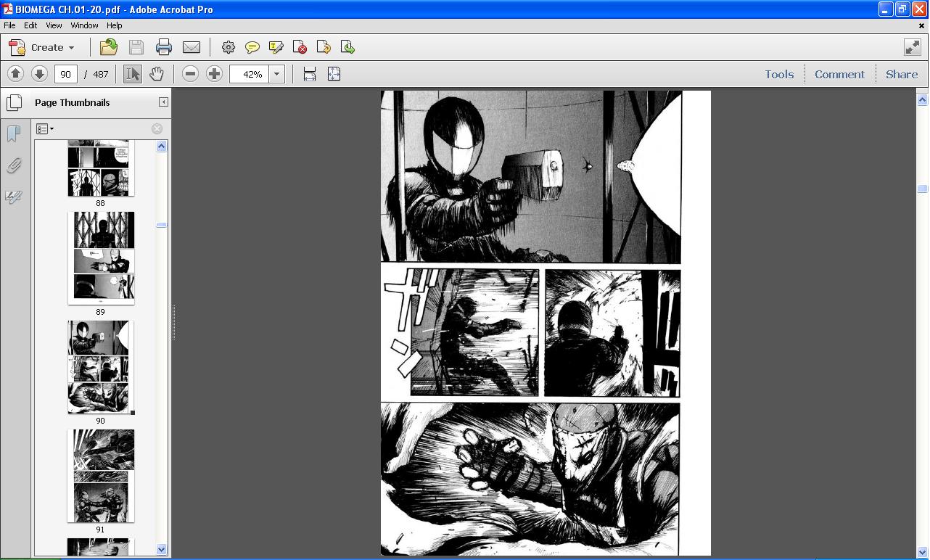Screen dimensions: 930x560
Task: Open the Tools pane
Action: (779, 74)
